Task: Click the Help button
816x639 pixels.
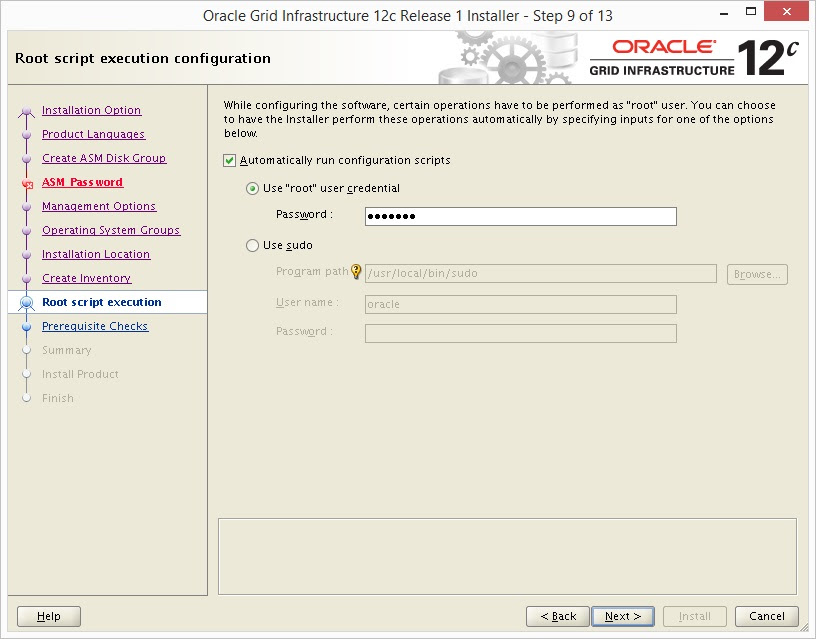Action: (x=49, y=617)
